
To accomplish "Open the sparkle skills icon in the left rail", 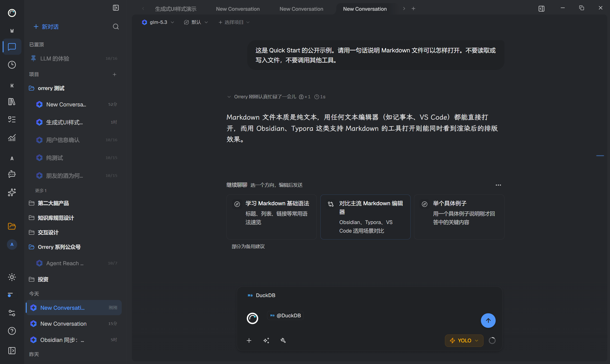I will pyautogui.click(x=12, y=192).
